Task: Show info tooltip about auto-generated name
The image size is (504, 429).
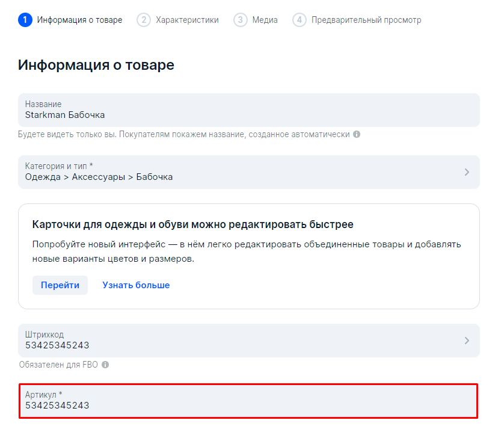Action: (357, 134)
